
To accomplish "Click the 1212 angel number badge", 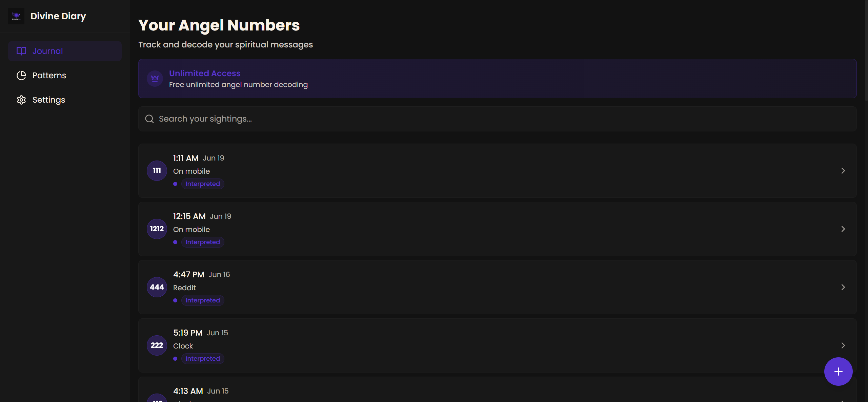I will [157, 229].
